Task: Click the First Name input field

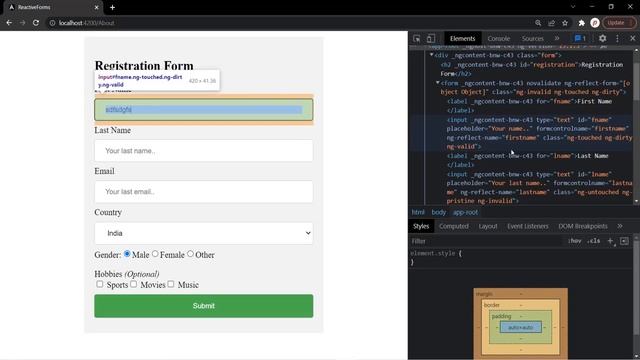Action: tap(204, 109)
